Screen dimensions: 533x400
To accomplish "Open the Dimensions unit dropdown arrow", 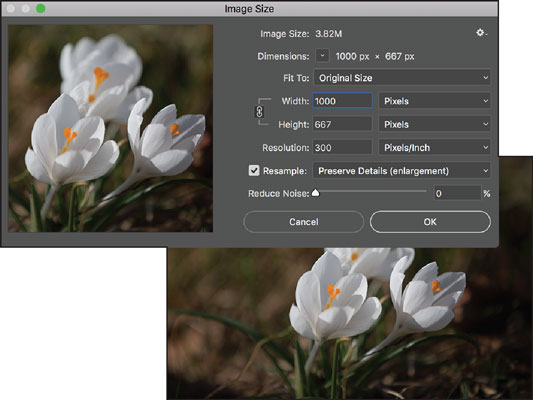I will point(322,55).
